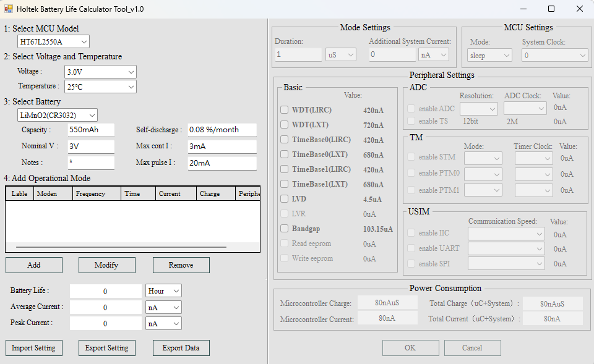The height and width of the screenshot is (364, 594).
Task: Toggle the LVD checkbox
Action: click(285, 199)
